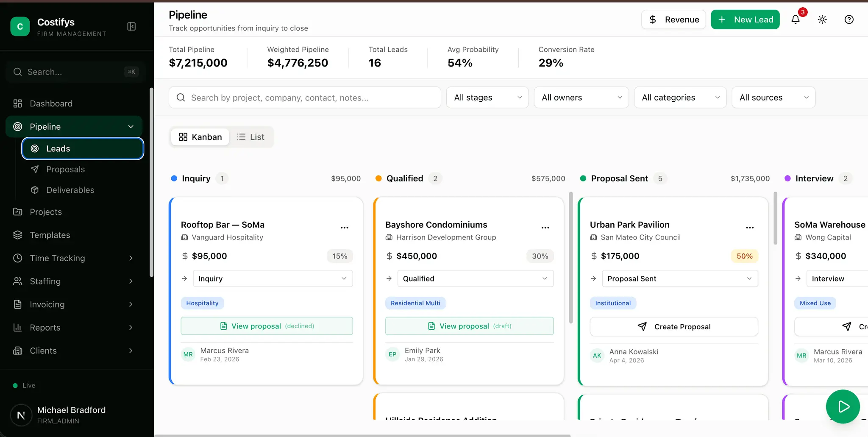Click the Time Tracking clock icon
This screenshot has height=437, width=868.
[x=17, y=258]
